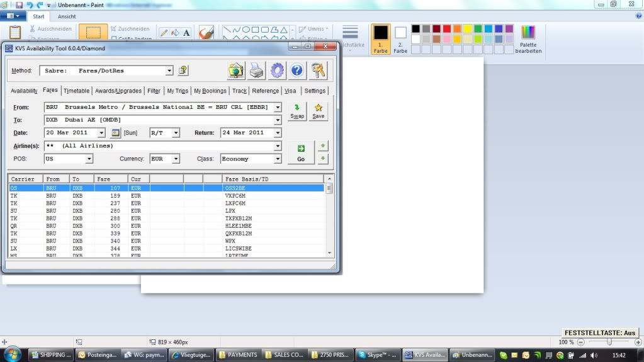Click fare results scrollbar down arrow
Image resolution: width=644 pixels, height=362 pixels.
329,253
